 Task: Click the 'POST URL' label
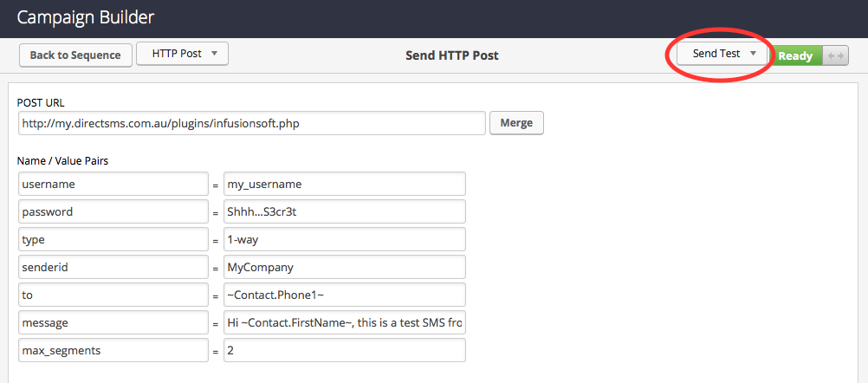coord(41,103)
